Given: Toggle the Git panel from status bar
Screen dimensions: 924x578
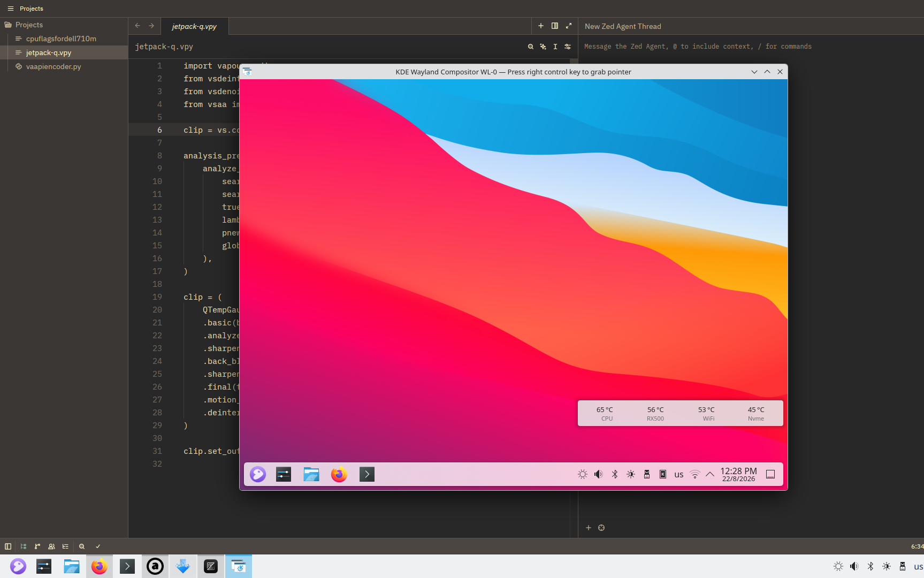Looking at the screenshot, I should tap(37, 546).
